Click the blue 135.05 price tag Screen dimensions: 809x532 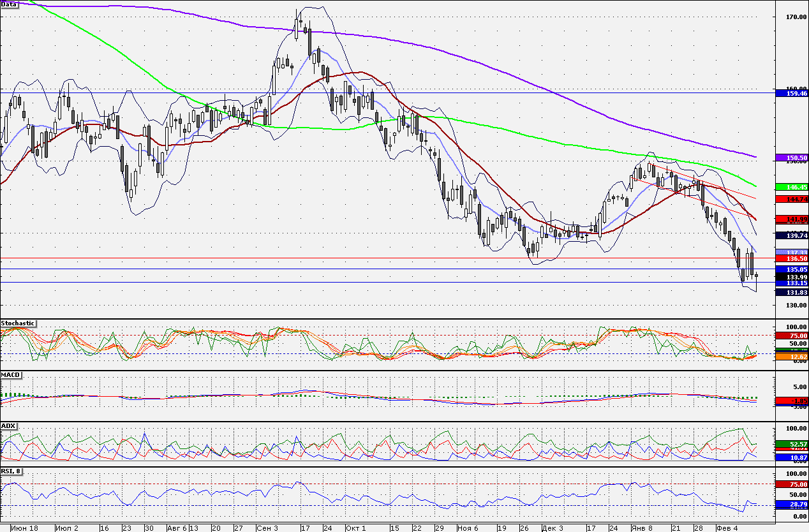click(x=792, y=270)
